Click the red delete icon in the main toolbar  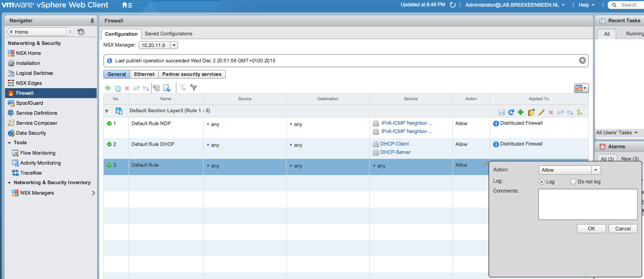tap(127, 88)
